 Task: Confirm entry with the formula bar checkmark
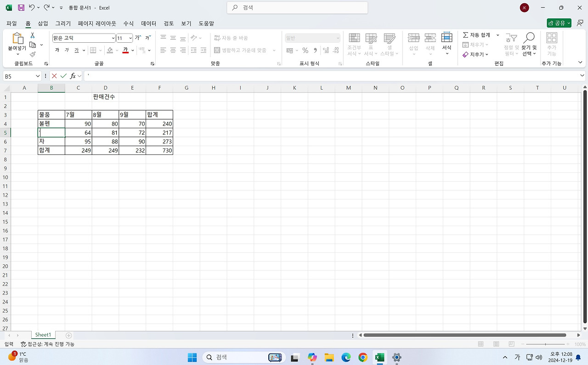63,76
